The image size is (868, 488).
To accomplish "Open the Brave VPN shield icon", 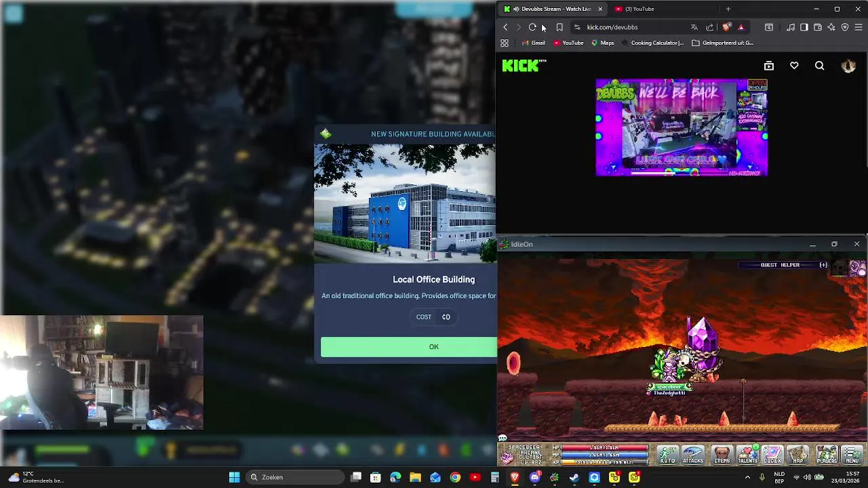I will 845,27.
